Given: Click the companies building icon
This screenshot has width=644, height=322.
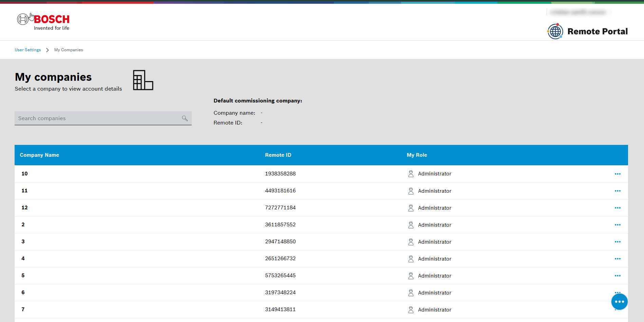Looking at the screenshot, I should coord(143,80).
